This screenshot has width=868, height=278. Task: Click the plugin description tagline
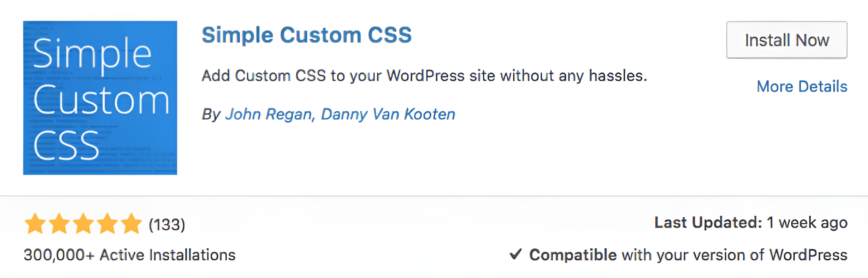point(424,75)
